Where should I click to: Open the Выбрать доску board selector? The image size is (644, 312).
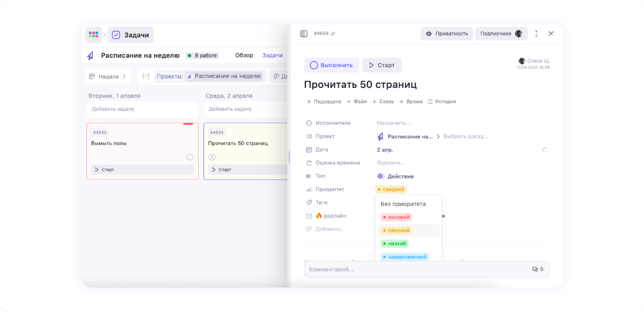coord(466,136)
